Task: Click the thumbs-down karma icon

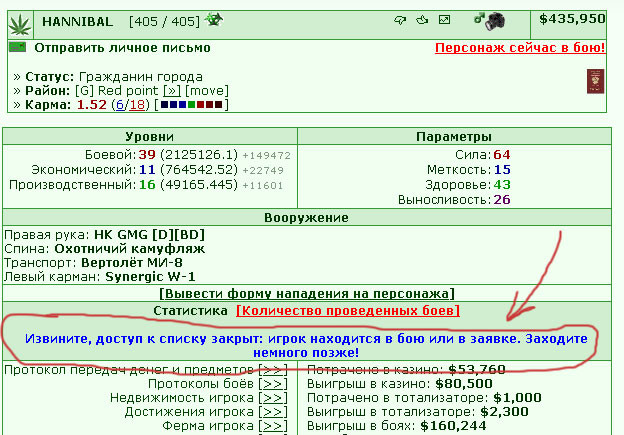Action: (x=400, y=20)
